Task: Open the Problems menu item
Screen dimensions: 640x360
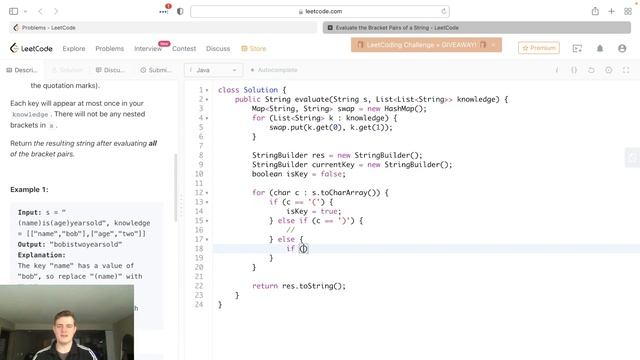Action: pyautogui.click(x=109, y=49)
